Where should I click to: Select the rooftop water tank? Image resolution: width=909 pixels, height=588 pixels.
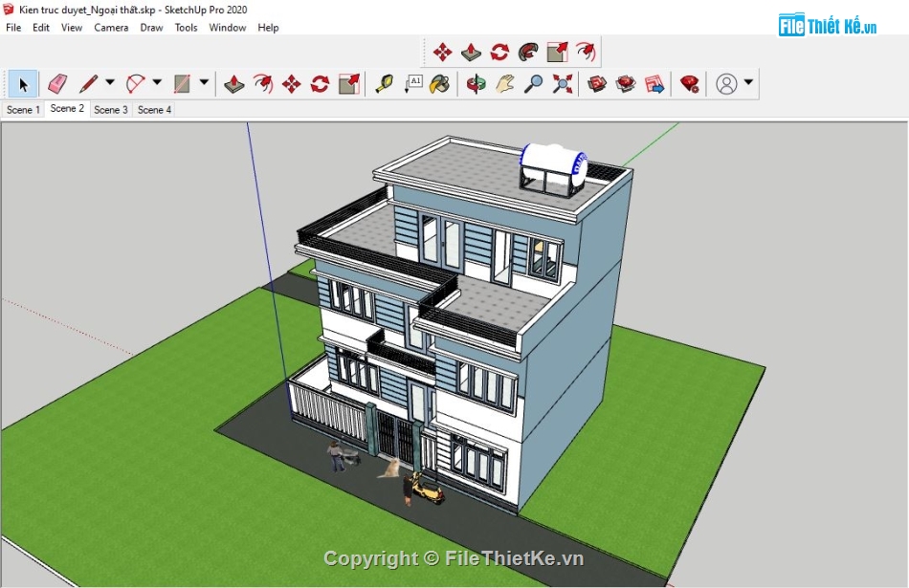[x=554, y=168]
